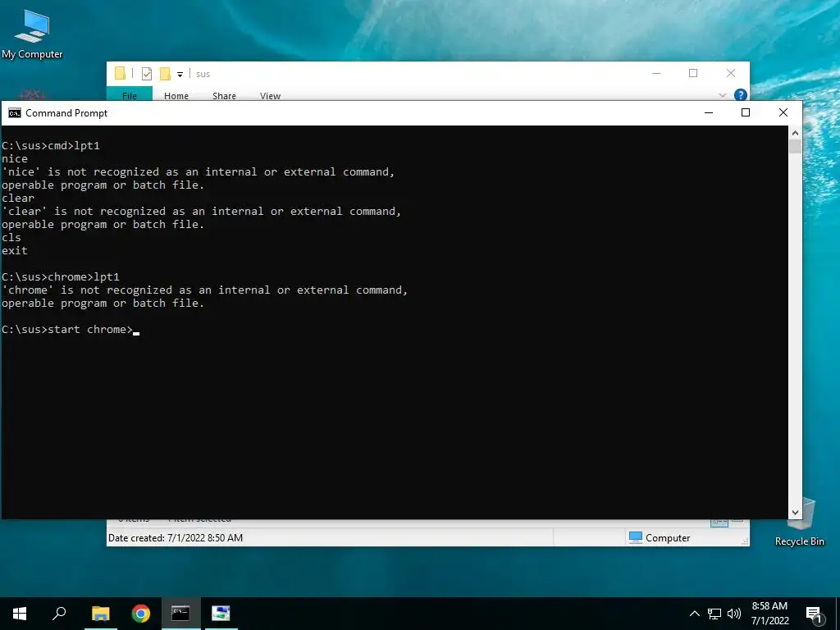840x630 pixels.
Task: Click the 'exit' line in console
Action: [15, 251]
